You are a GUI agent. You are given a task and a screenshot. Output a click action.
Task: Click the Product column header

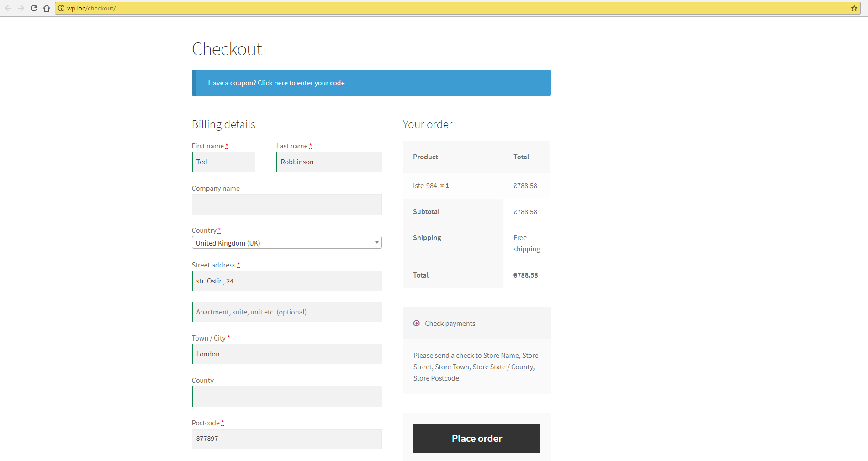click(x=426, y=157)
